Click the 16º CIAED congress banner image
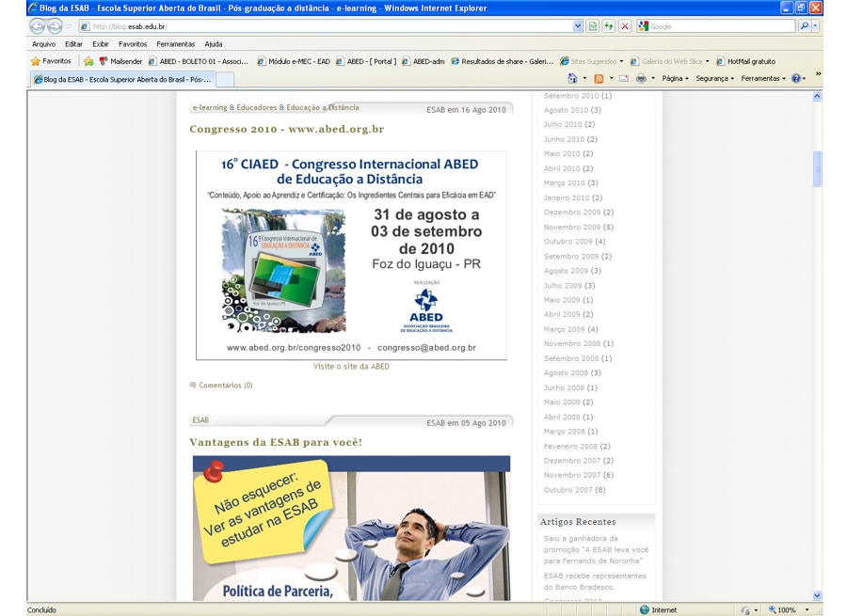This screenshot has height=616, width=847. [351, 256]
